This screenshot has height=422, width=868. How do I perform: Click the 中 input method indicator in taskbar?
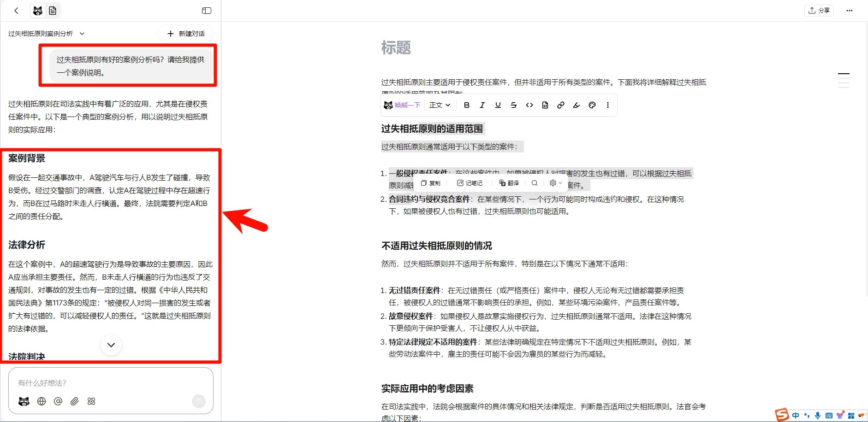795,415
